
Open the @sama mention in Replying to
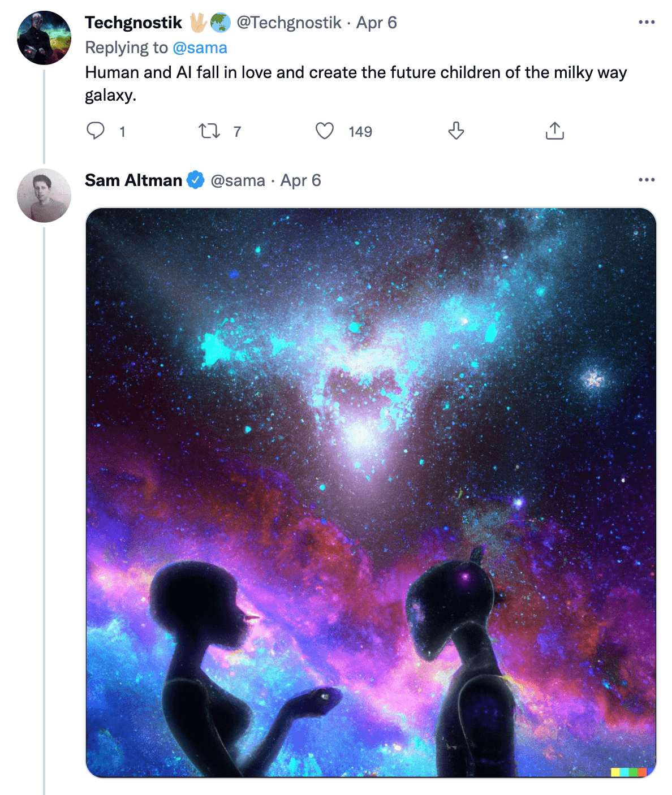[x=200, y=47]
